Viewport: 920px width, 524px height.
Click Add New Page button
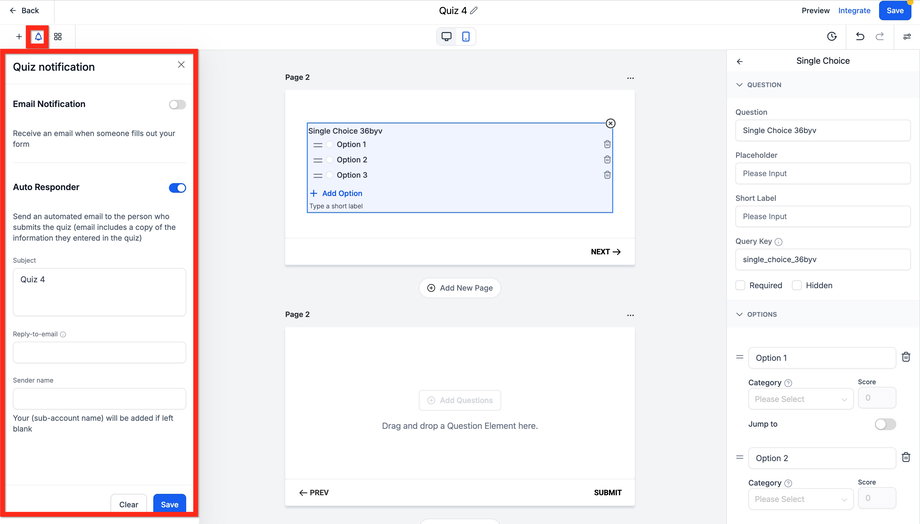(459, 288)
